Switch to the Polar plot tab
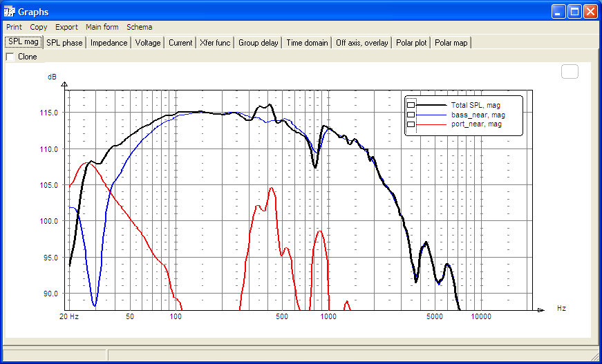Image resolution: width=602 pixels, height=364 pixels. [x=411, y=43]
